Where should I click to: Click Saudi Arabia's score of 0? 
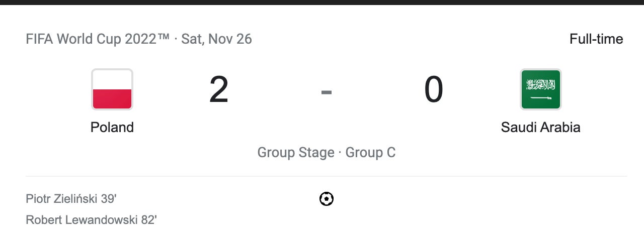pos(433,90)
